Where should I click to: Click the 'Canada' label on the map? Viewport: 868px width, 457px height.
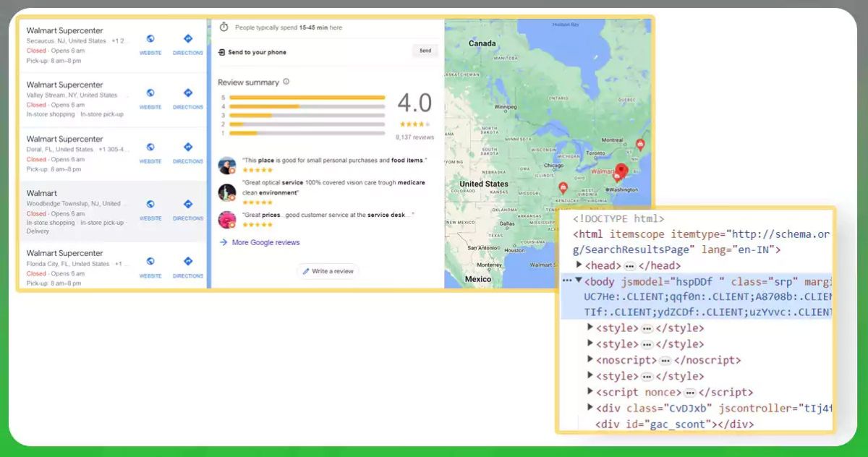pos(482,43)
